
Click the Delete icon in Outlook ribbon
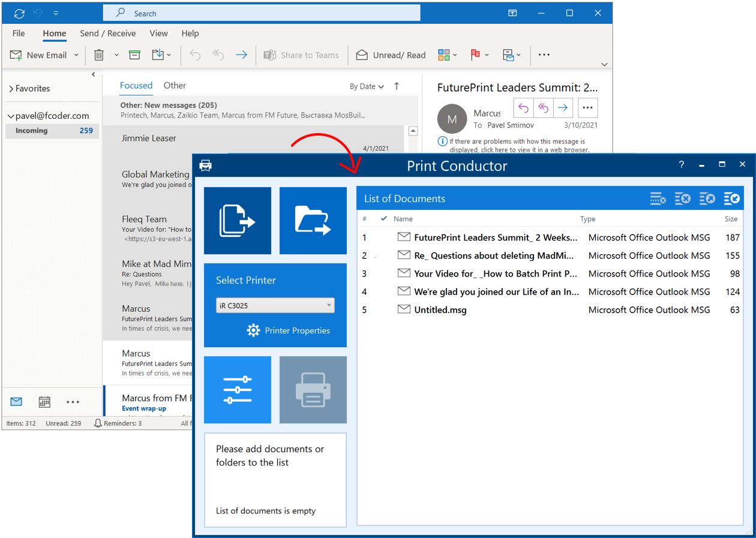click(x=99, y=55)
